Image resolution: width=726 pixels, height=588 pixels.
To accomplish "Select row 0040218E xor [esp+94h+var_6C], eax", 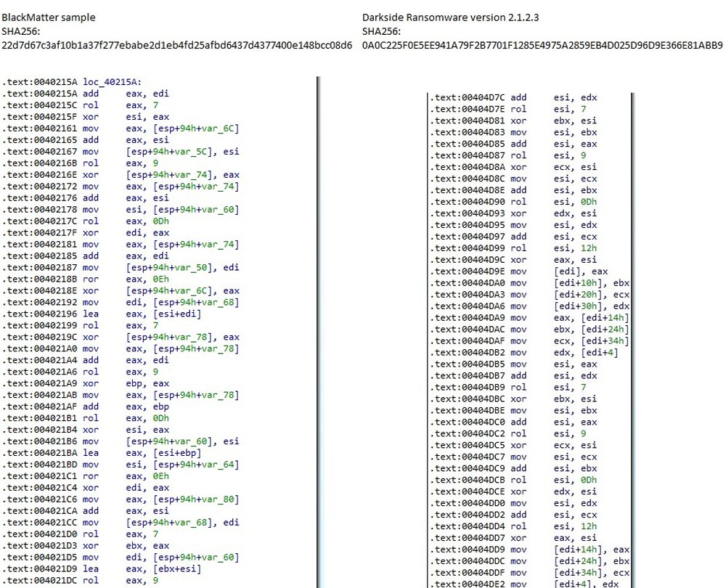I will (x=121, y=290).
